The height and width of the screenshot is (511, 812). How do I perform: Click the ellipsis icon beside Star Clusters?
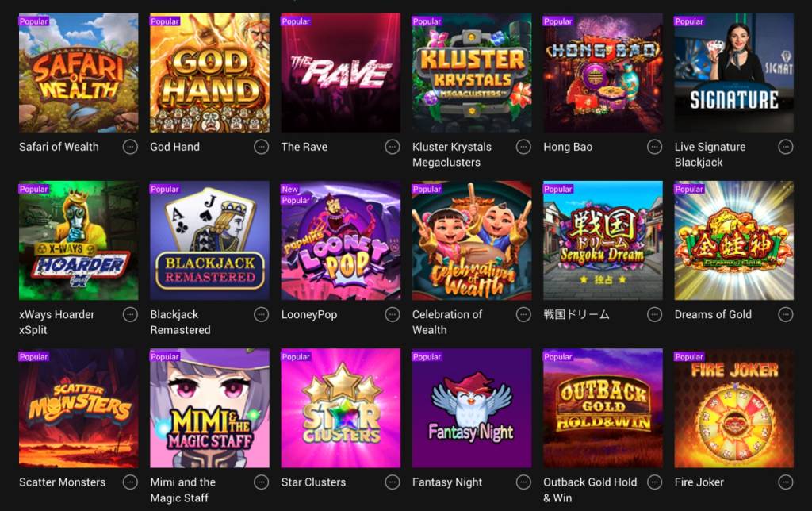pos(393,482)
